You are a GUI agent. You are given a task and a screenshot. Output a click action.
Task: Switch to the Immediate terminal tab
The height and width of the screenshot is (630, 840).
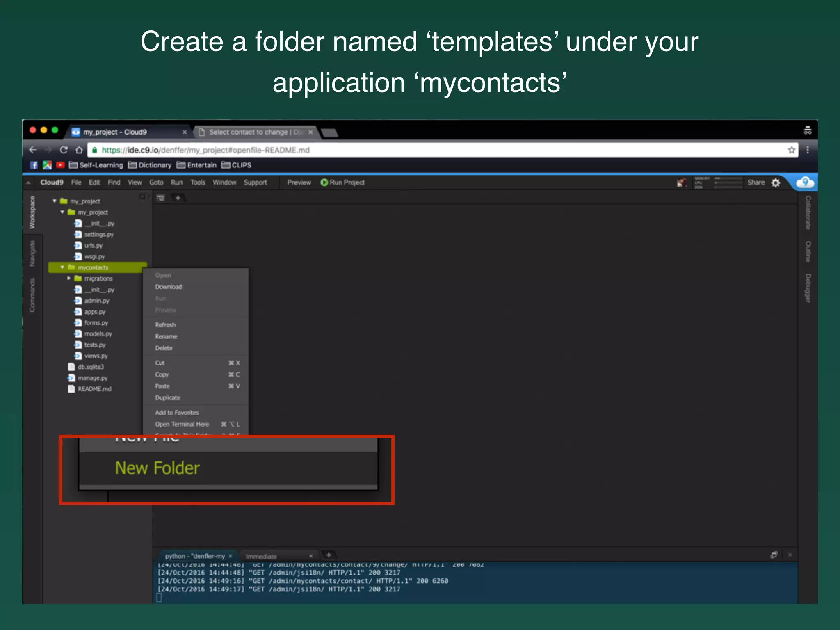click(261, 556)
